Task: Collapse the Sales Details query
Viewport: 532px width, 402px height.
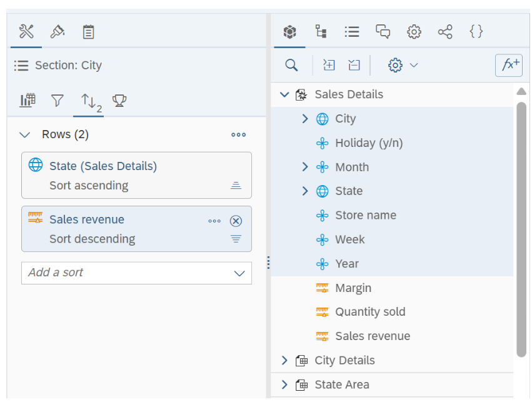Action: click(x=284, y=94)
